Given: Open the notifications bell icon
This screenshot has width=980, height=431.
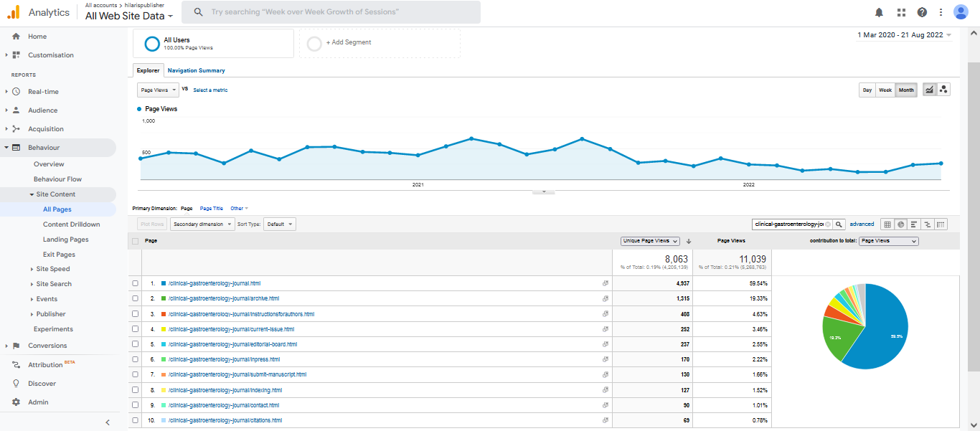Looking at the screenshot, I should (x=879, y=12).
